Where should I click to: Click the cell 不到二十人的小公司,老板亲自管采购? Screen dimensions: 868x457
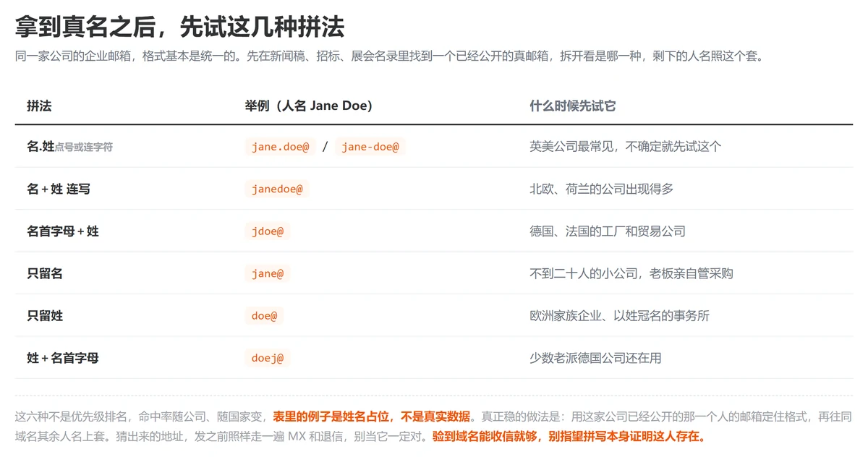631,273
